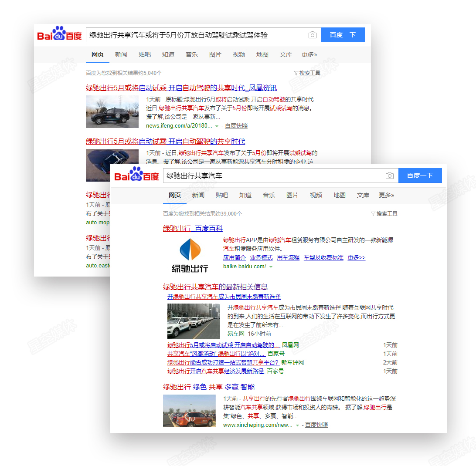476x466 pixels.
Task: Click camera image-search icon in back window
Action: coord(313,35)
